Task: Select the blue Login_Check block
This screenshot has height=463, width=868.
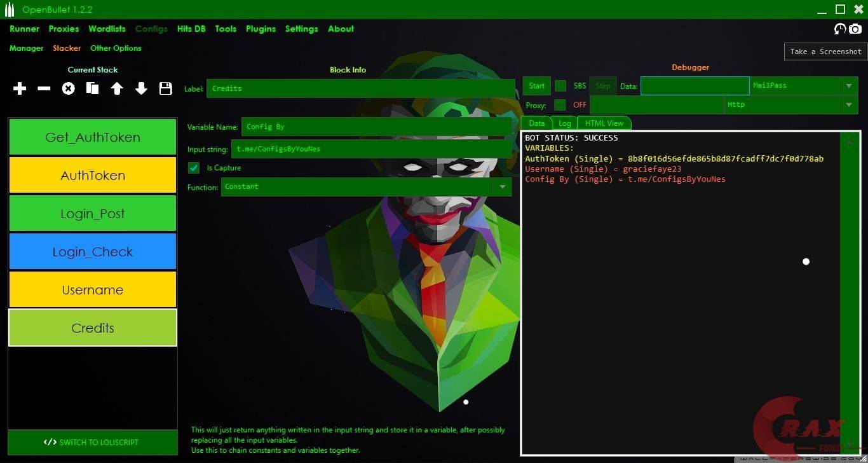Action: [x=93, y=251]
